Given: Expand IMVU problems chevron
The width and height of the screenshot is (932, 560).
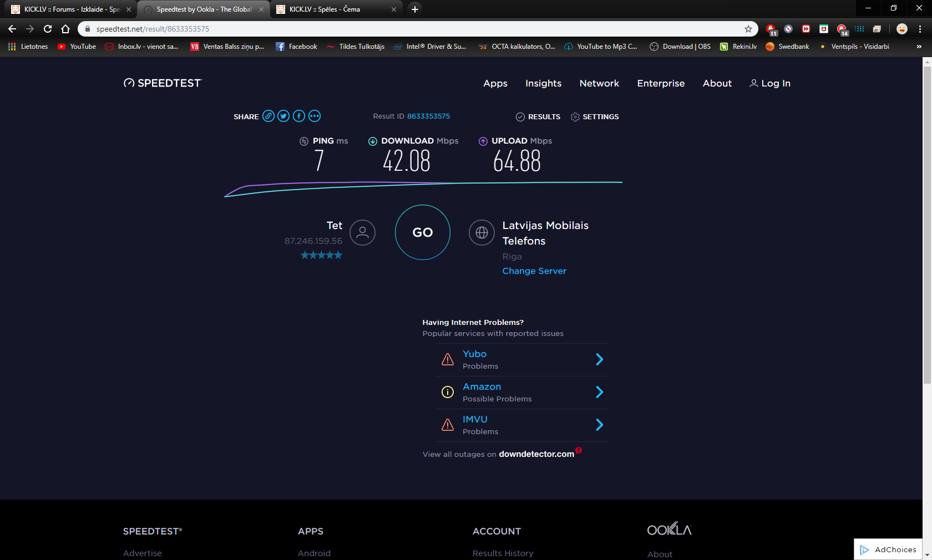Looking at the screenshot, I should pyautogui.click(x=599, y=425).
